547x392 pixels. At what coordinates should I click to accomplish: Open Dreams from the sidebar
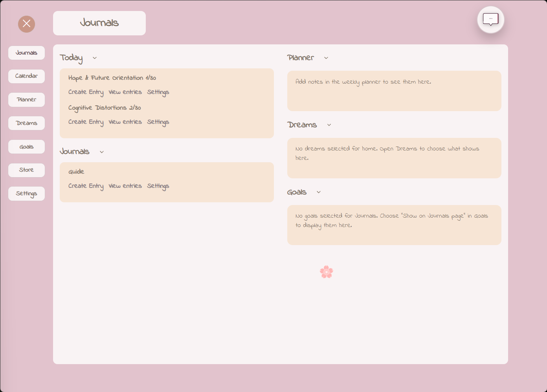pos(26,123)
